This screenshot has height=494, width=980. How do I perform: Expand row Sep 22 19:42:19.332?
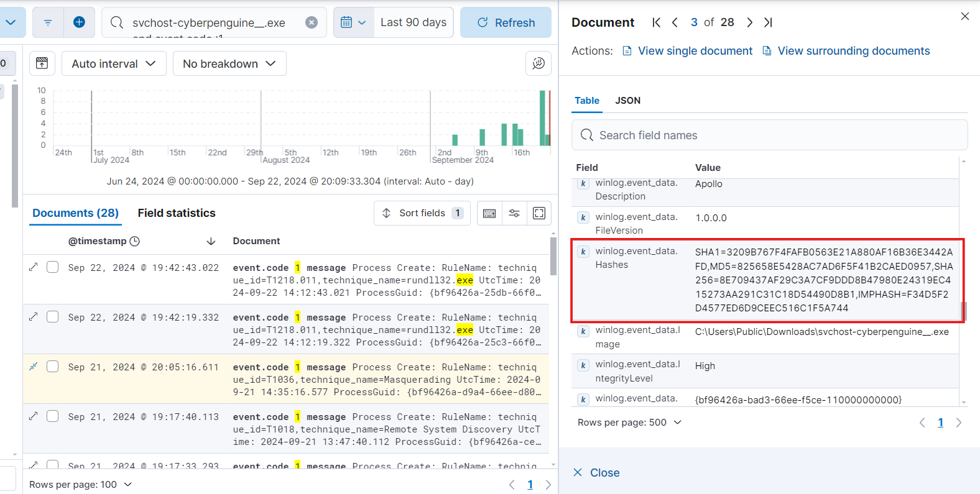(x=34, y=317)
